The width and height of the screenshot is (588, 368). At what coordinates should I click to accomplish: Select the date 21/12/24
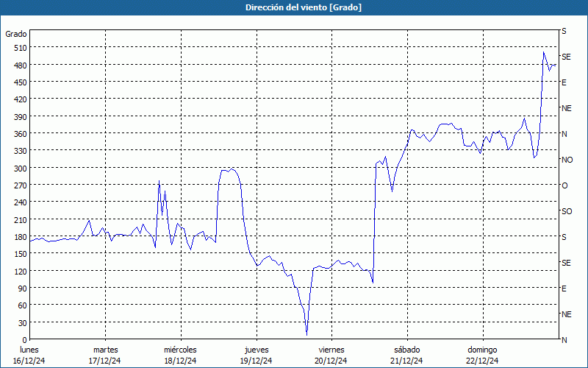(x=406, y=361)
